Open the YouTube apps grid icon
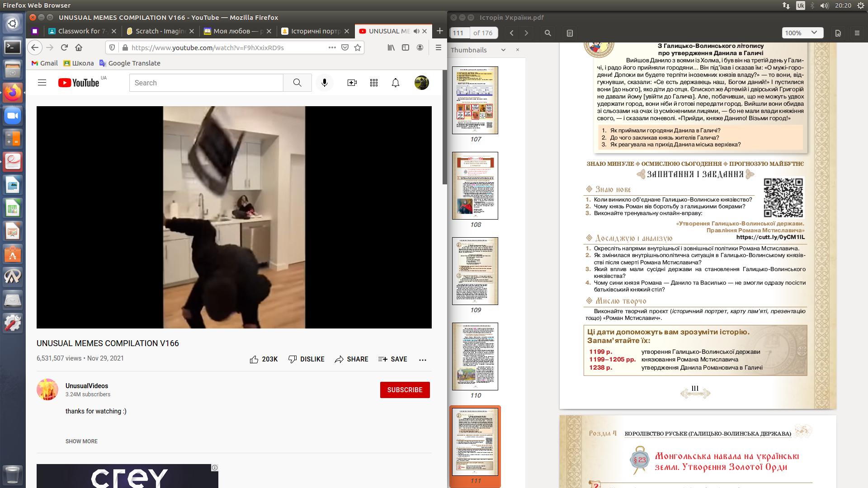Image resolution: width=868 pixels, height=488 pixels. [x=374, y=83]
